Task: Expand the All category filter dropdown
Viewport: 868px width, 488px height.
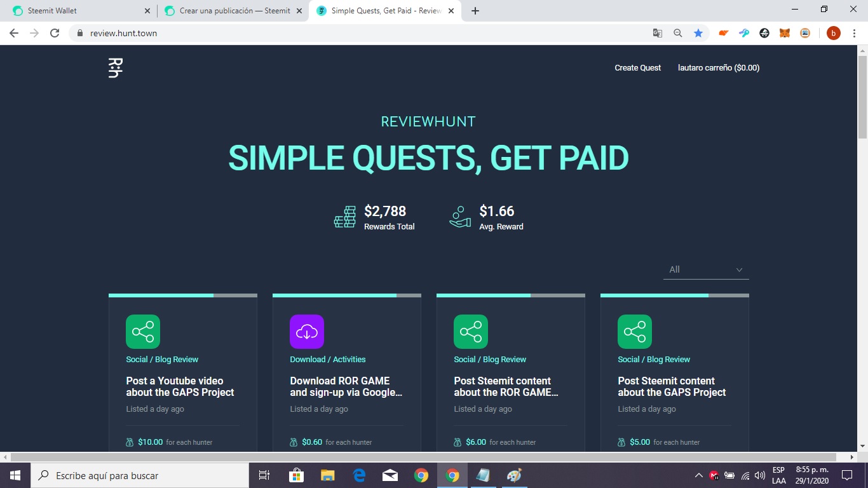Action: (x=706, y=269)
